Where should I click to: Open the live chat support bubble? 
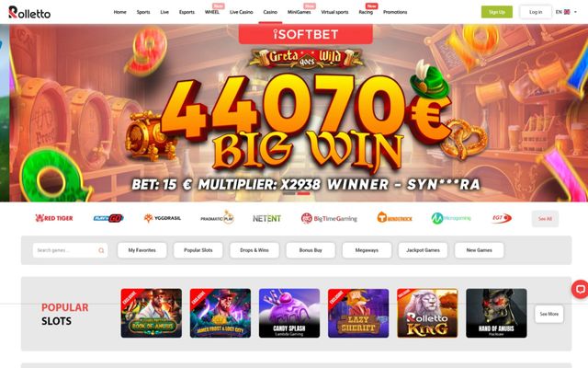[x=580, y=289]
